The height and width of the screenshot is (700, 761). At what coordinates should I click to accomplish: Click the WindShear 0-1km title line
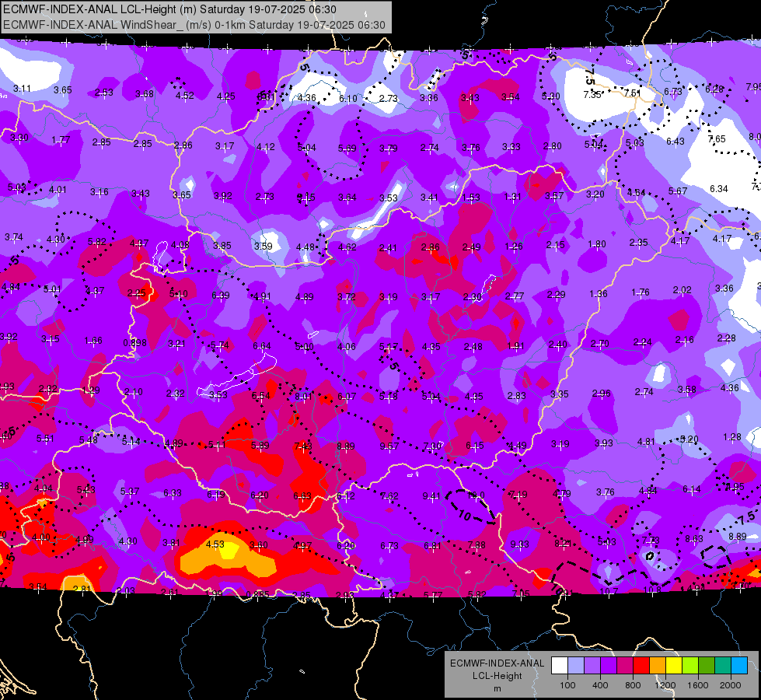(x=194, y=25)
